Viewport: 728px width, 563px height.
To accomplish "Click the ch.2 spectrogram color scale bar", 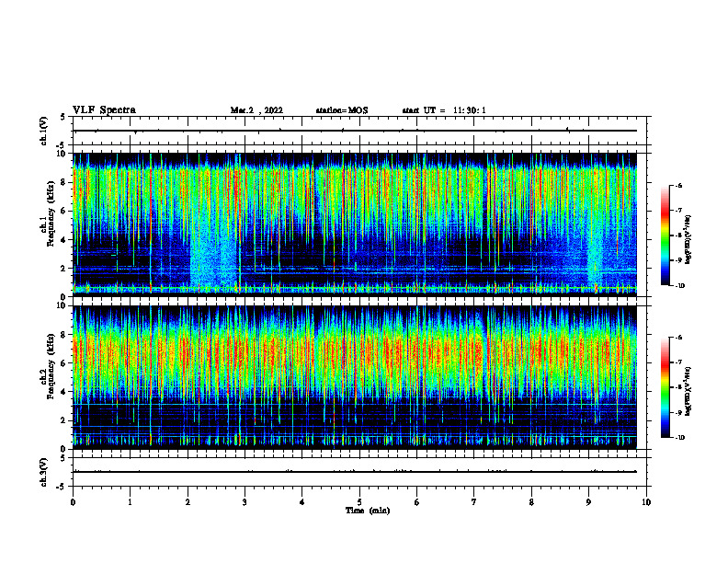I will click(x=665, y=387).
